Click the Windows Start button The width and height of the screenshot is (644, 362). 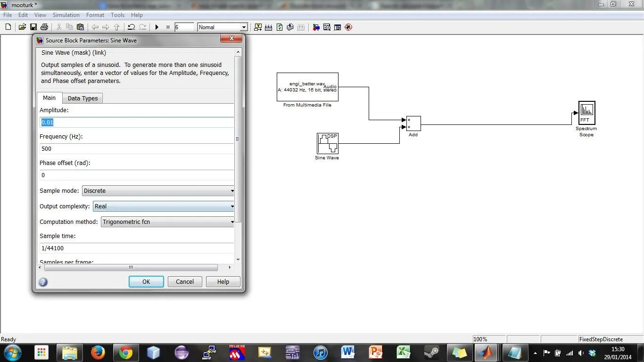12,352
